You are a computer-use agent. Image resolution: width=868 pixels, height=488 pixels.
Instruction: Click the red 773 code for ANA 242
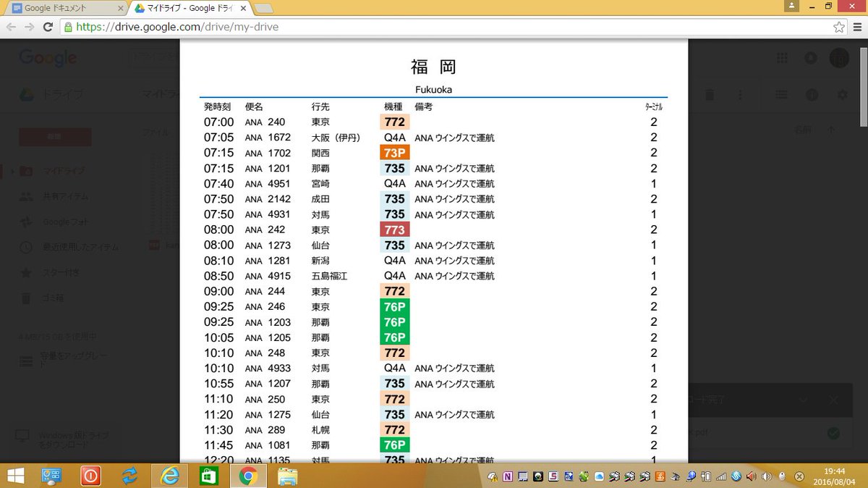[x=395, y=230]
